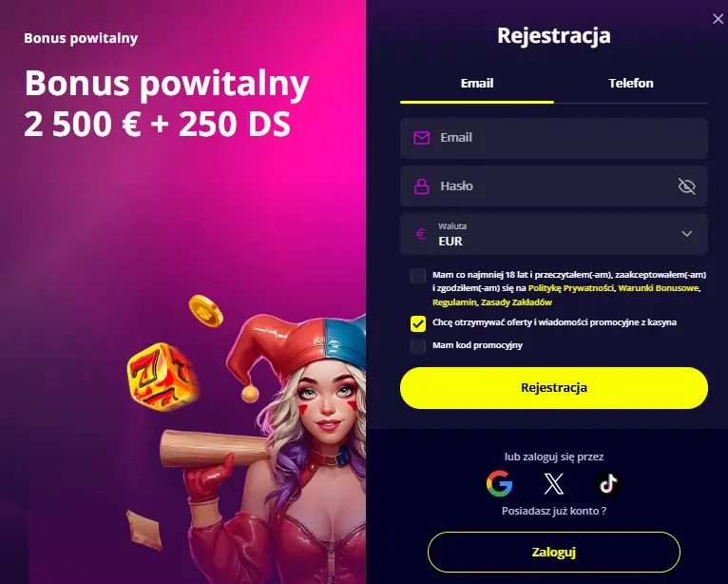Enable the Mam kod promocyjny checkbox
This screenshot has height=584, width=728.
[418, 346]
